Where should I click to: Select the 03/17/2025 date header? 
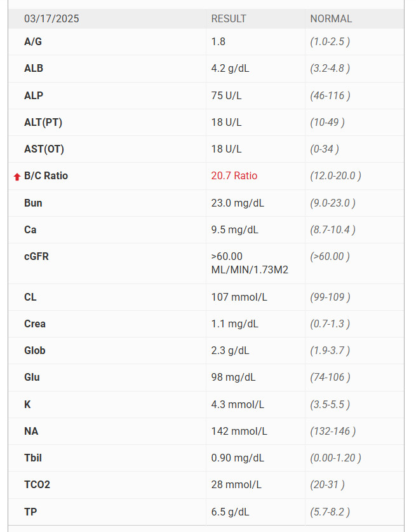click(51, 18)
